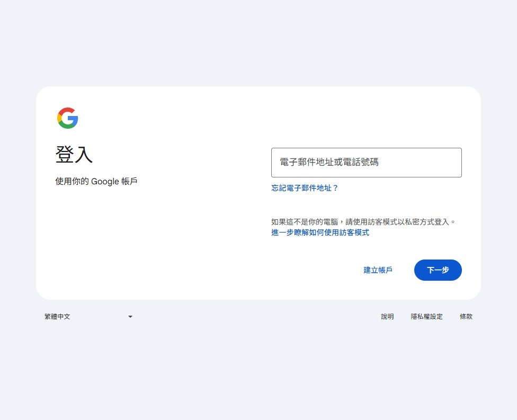Viewport: 517px width, 420px height.
Task: Click the gray background above the sign-in card
Action: point(258,43)
